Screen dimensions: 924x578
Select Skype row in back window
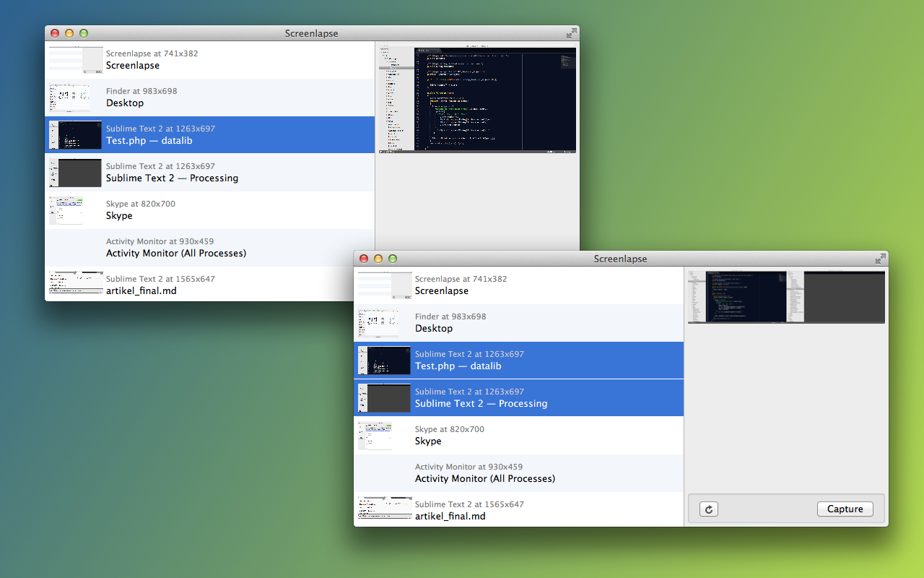[x=210, y=210]
